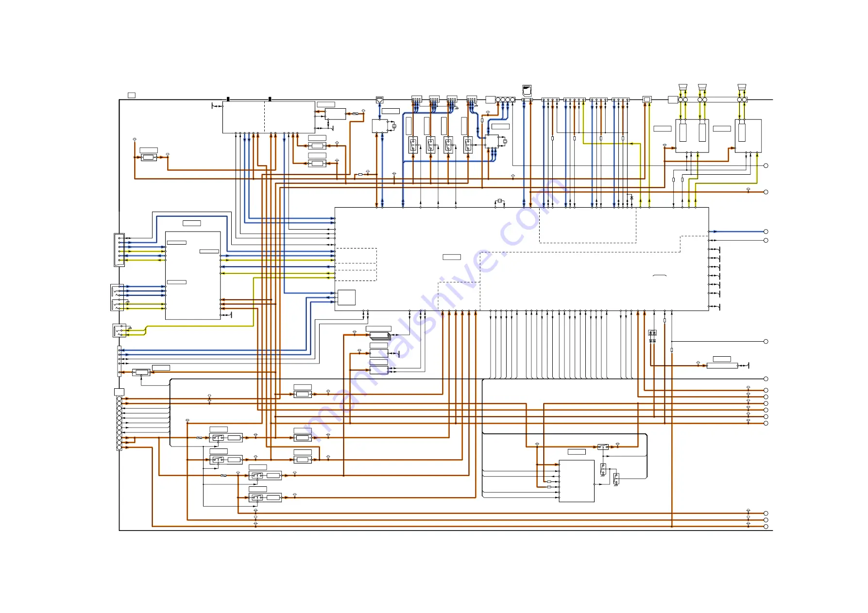Click the small display panel connector symbol

[x=647, y=99]
